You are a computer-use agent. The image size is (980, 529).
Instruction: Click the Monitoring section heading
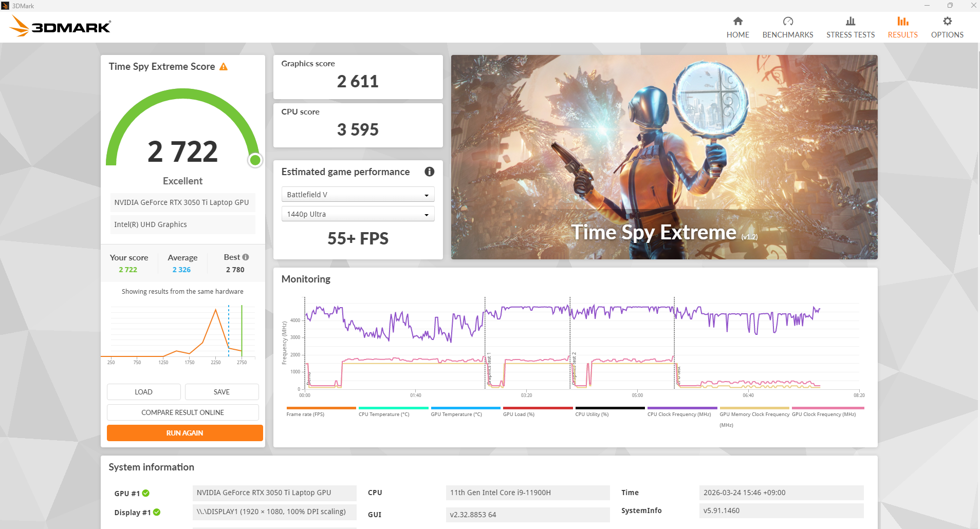point(306,279)
